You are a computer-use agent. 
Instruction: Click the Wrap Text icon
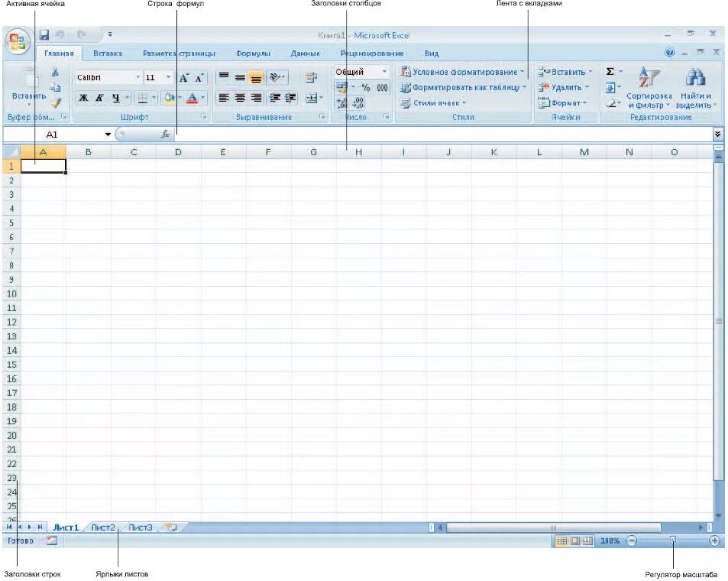311,78
